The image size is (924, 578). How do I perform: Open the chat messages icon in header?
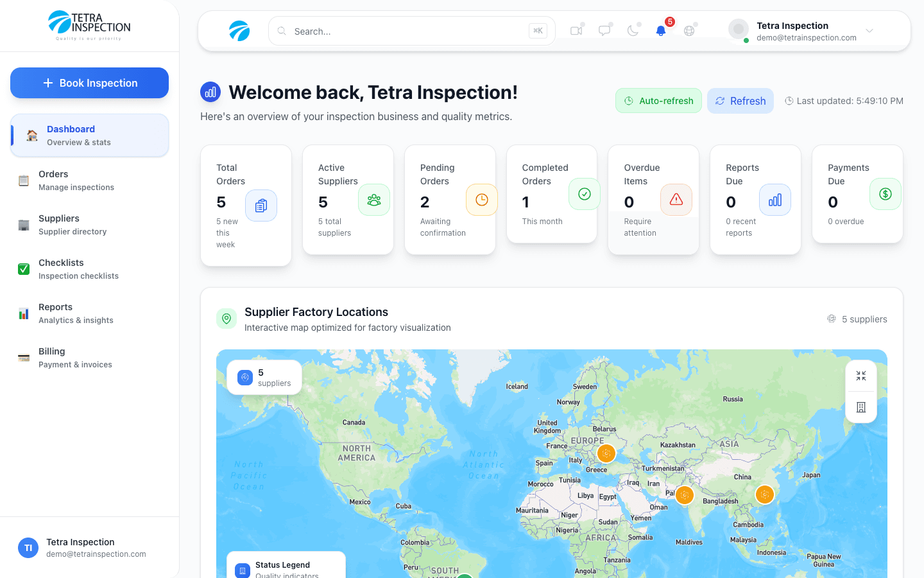[604, 30]
